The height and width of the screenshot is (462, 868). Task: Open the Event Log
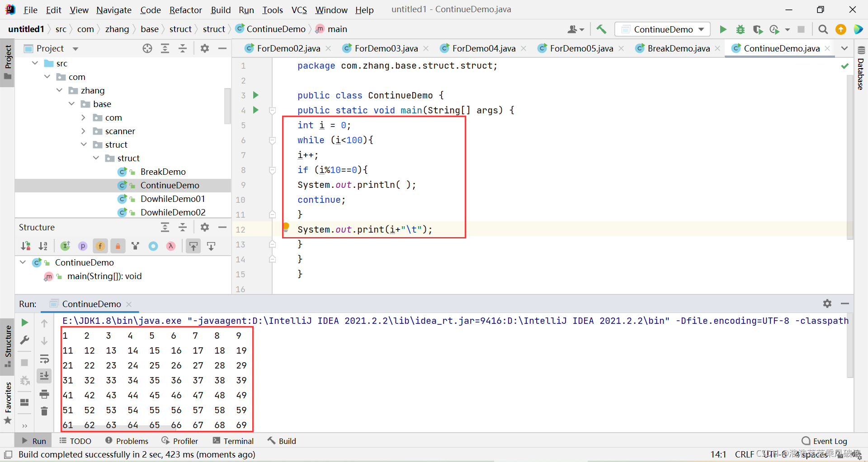point(825,441)
